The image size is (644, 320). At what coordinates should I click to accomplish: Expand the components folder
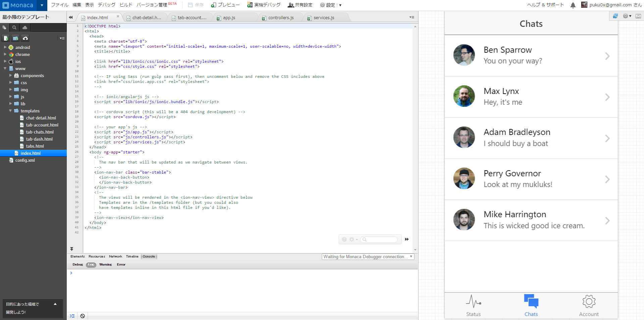tap(10, 76)
